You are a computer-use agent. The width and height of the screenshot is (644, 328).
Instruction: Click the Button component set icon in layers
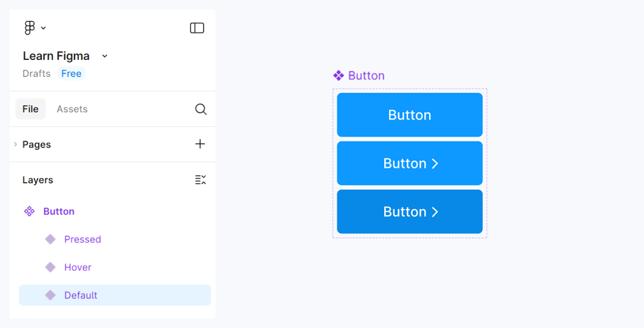click(29, 211)
